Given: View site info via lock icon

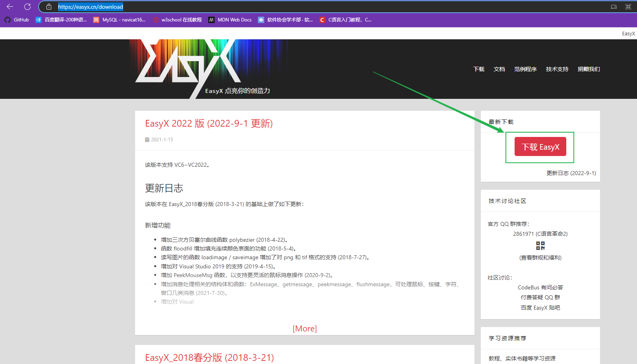Looking at the screenshot, I should click(49, 7).
